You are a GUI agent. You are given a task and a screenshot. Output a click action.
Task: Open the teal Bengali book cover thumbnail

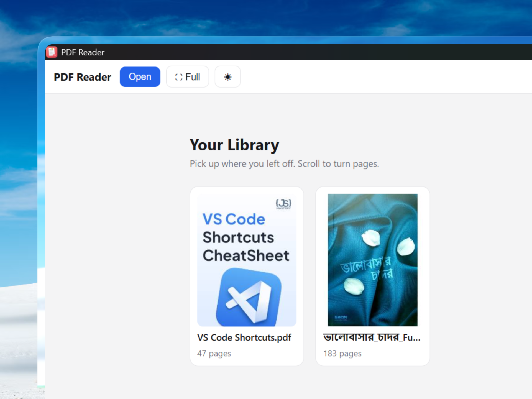pyautogui.click(x=372, y=260)
